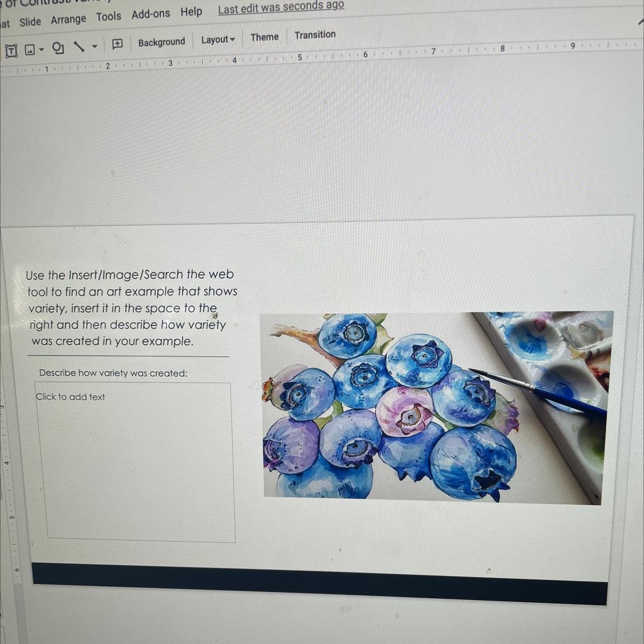
Task: Select the blueberry watercolor image on slide
Action: [x=437, y=408]
